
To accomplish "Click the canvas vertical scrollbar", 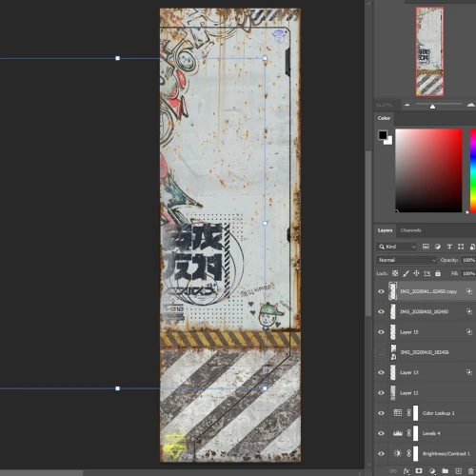I will (x=368, y=233).
